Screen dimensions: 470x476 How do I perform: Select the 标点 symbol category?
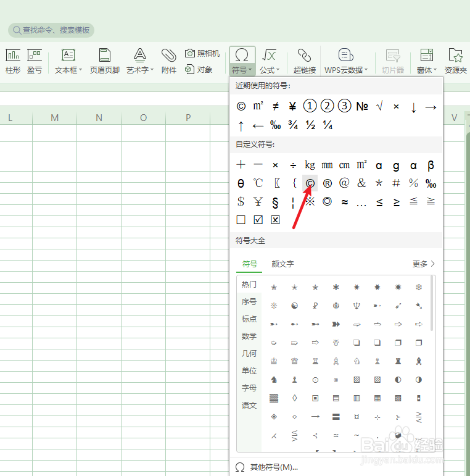(249, 319)
